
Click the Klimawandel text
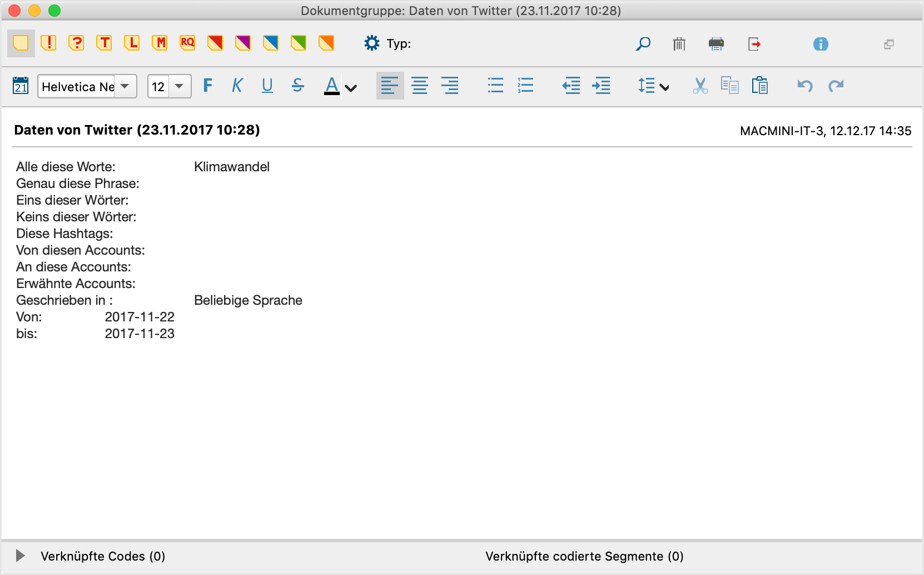[232, 167]
